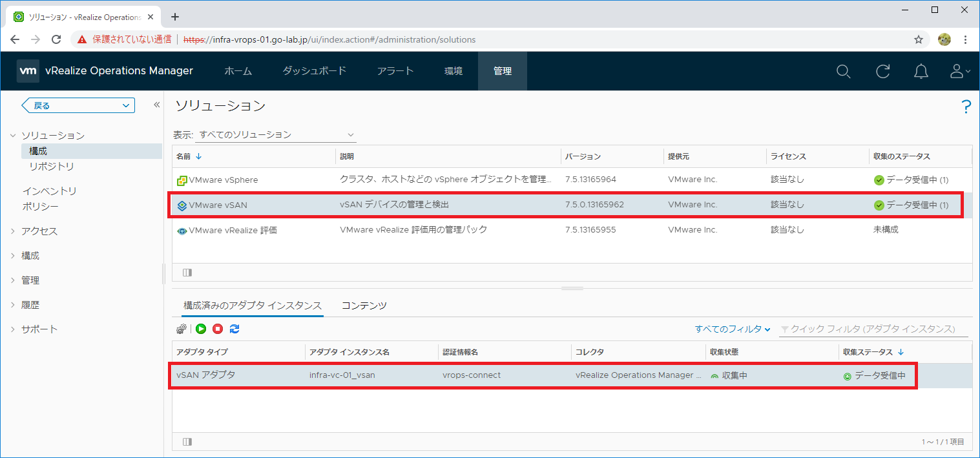Click the quick filter funnel icon
The height and width of the screenshot is (458, 980).
[x=784, y=329]
